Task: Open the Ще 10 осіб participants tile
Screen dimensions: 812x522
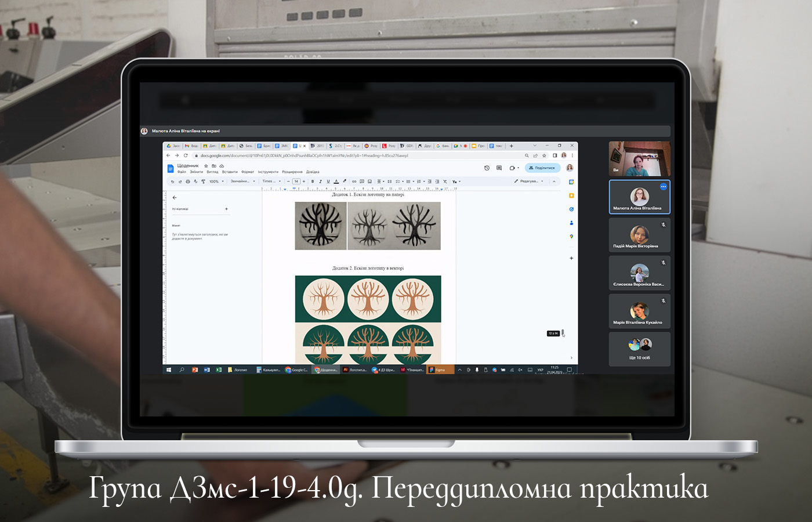Action: [x=640, y=349]
